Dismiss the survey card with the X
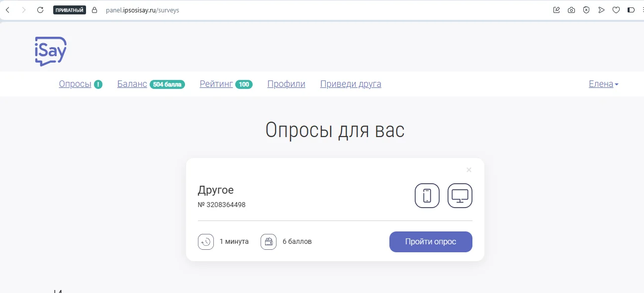Viewport: 644px width, 293px height. (469, 170)
